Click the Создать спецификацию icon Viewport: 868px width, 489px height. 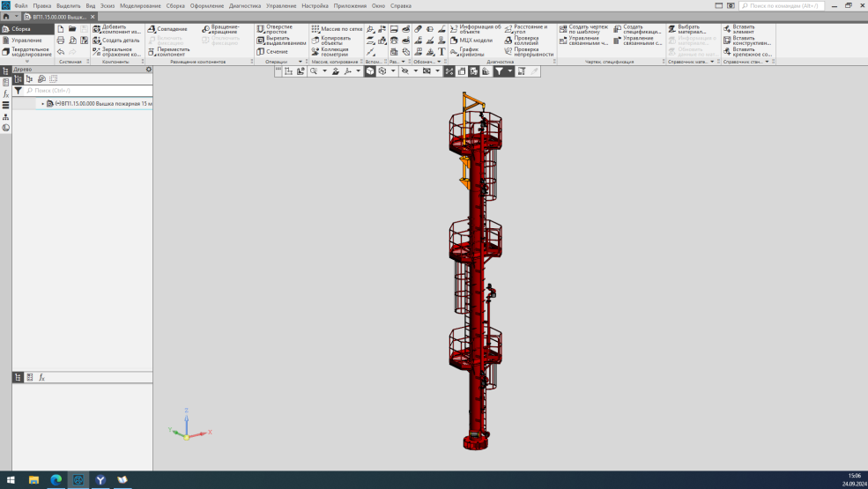point(617,29)
